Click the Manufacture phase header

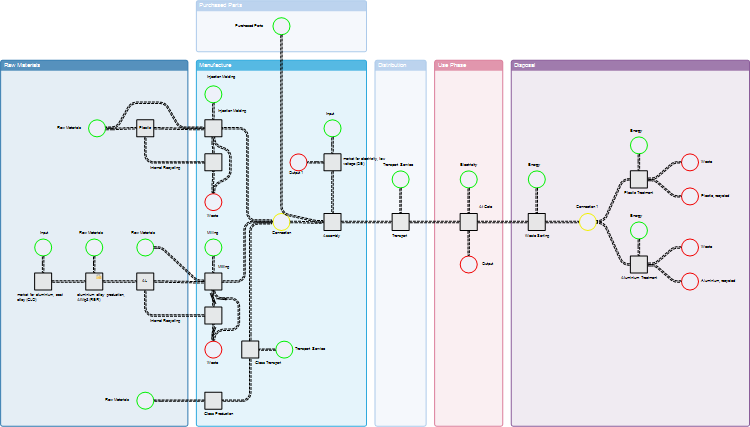[281, 66]
